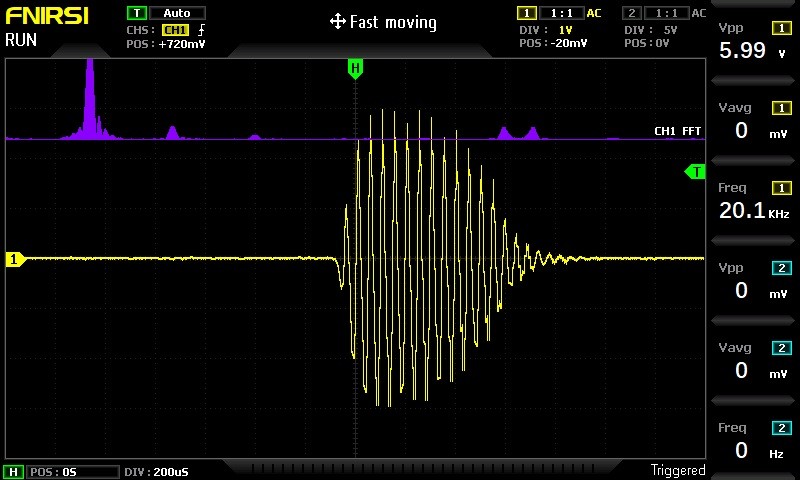Screen dimensions: 800x480
Task: Click channel 2 DIV 5V value
Action: click(670, 30)
